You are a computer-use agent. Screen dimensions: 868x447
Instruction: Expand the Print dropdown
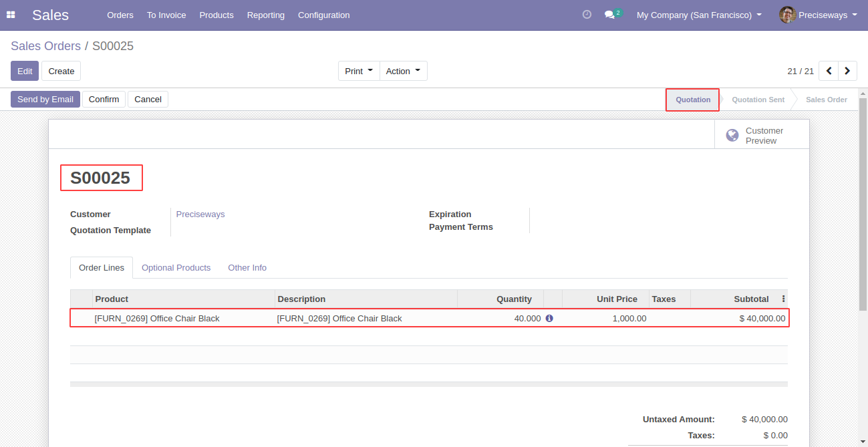click(x=359, y=71)
